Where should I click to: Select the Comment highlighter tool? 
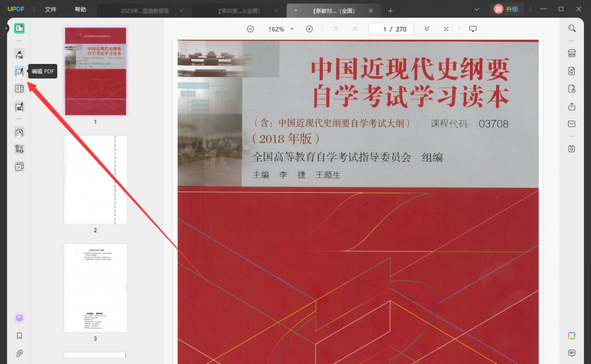coord(19,54)
